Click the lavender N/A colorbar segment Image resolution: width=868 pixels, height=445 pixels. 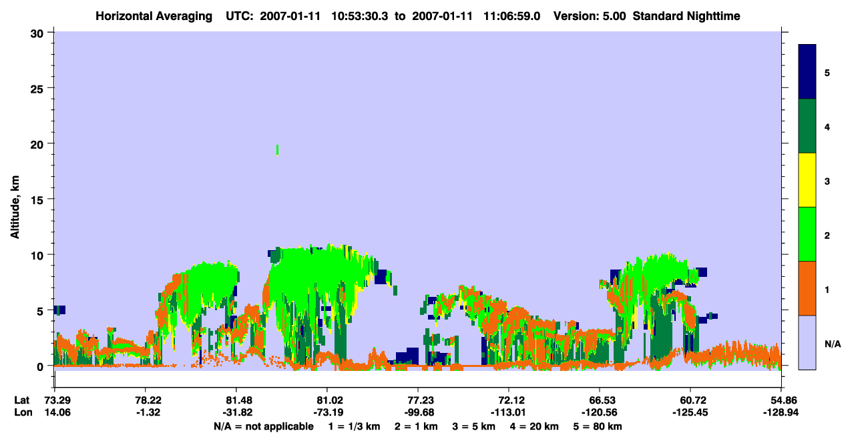pyautogui.click(x=807, y=342)
